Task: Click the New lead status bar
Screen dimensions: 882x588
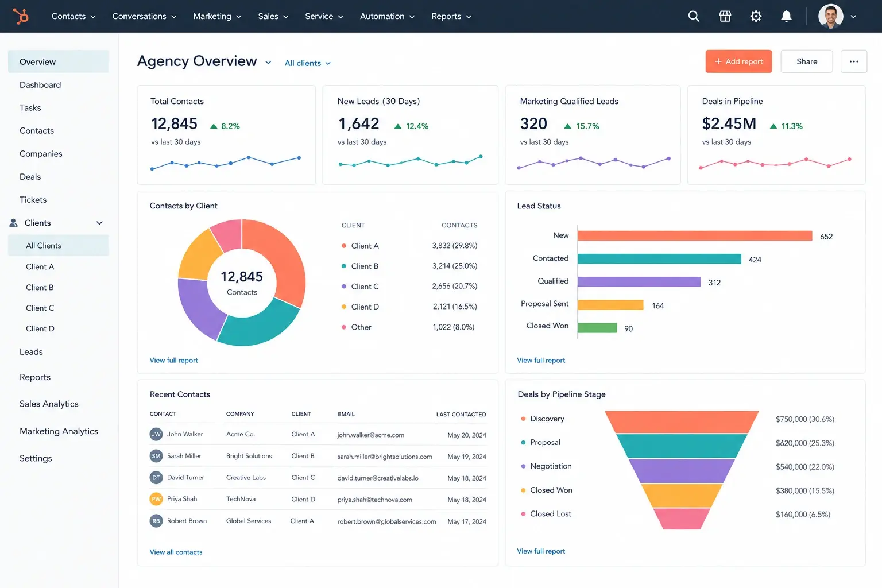Action: (x=695, y=235)
